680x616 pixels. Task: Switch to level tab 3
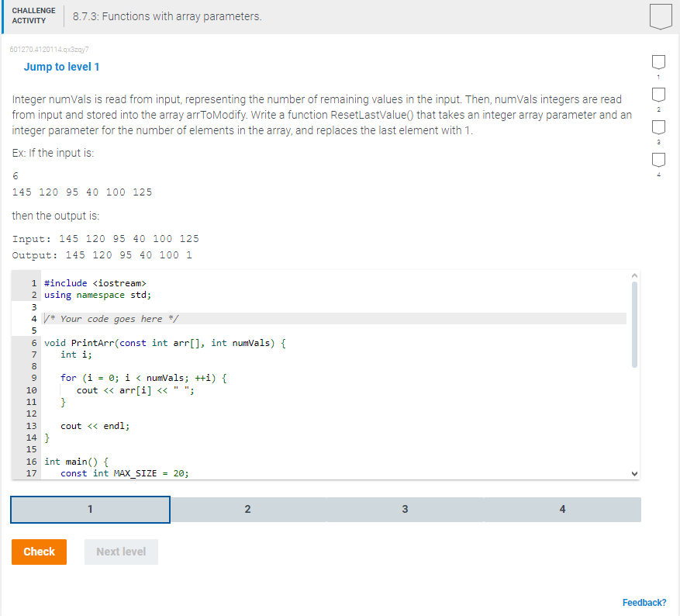tap(405, 510)
